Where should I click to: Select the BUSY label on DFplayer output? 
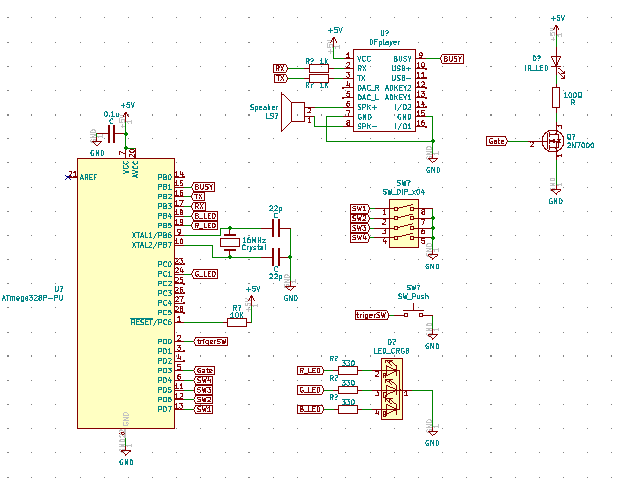coord(452,59)
